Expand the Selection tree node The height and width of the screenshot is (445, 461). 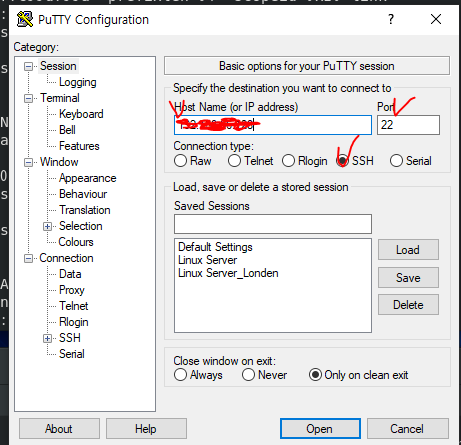(x=47, y=226)
